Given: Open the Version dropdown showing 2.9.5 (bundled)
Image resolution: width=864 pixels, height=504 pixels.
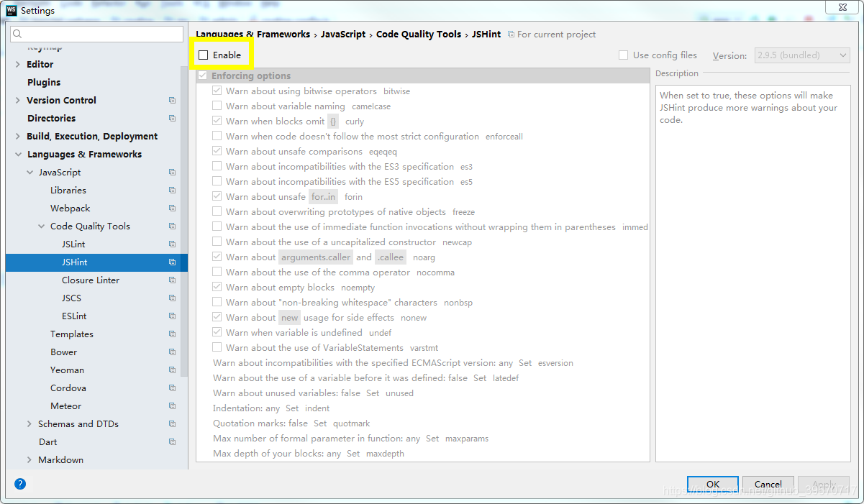Looking at the screenshot, I should click(802, 55).
